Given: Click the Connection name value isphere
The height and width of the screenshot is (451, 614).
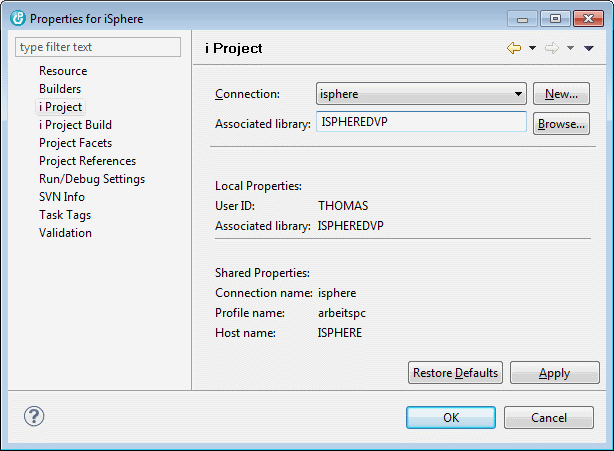Looking at the screenshot, I should tap(337, 293).
